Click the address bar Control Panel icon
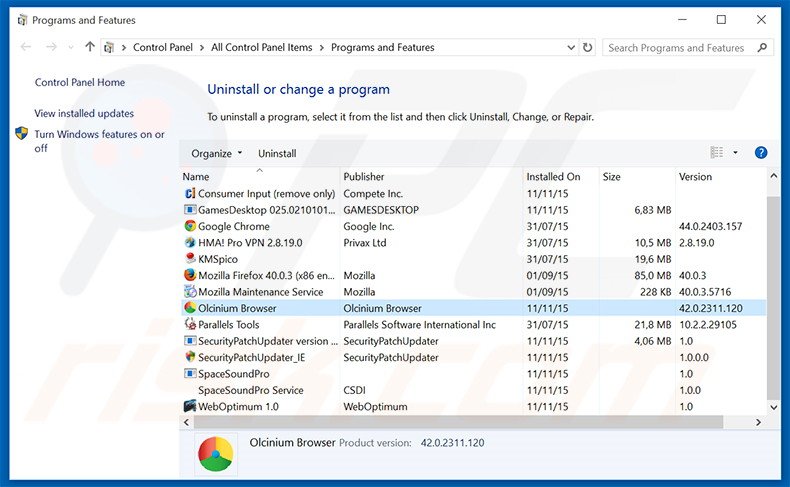This screenshot has height=487, width=790. 109,47
